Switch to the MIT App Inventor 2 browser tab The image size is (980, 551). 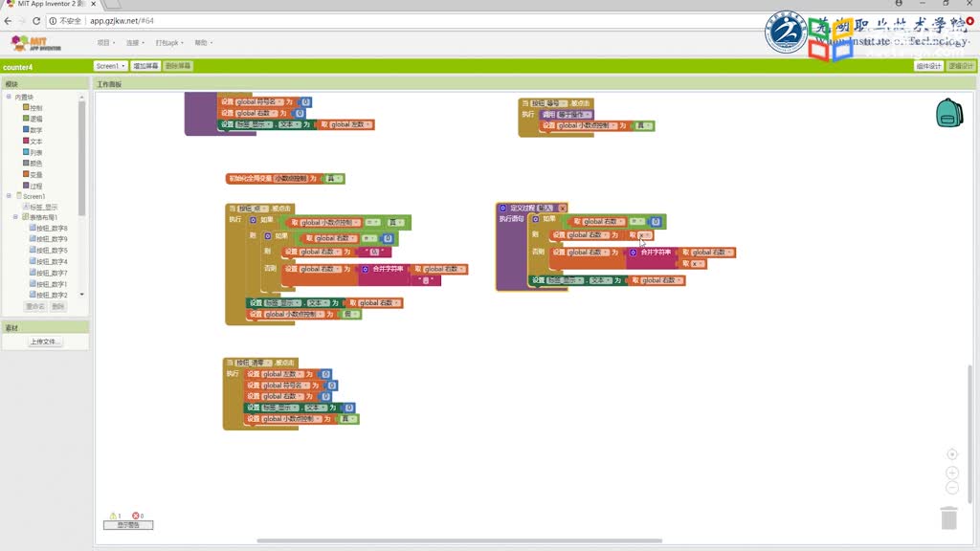(x=50, y=5)
